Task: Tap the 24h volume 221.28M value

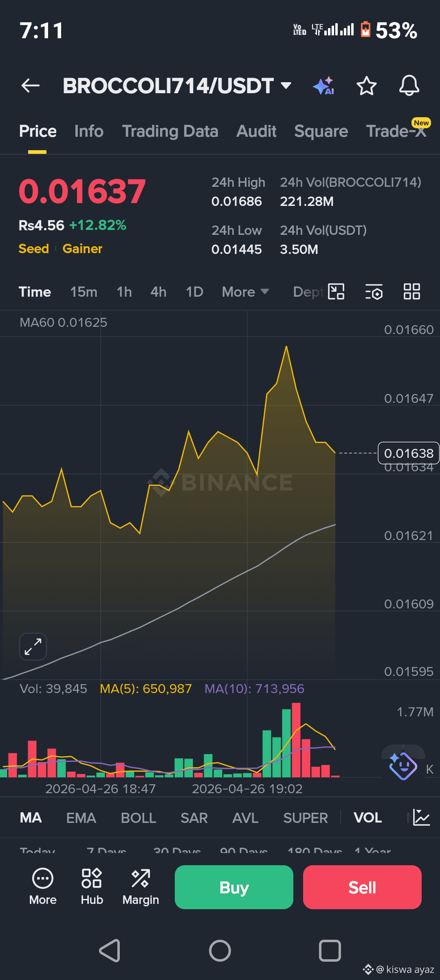Action: tap(307, 201)
